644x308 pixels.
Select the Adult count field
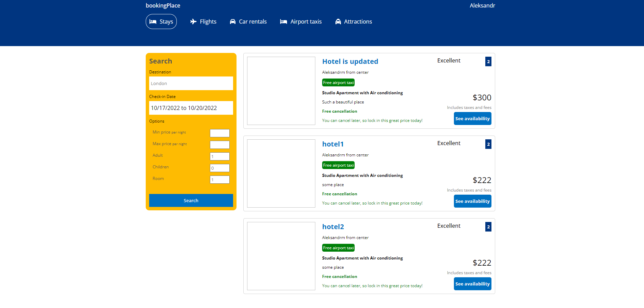point(220,156)
